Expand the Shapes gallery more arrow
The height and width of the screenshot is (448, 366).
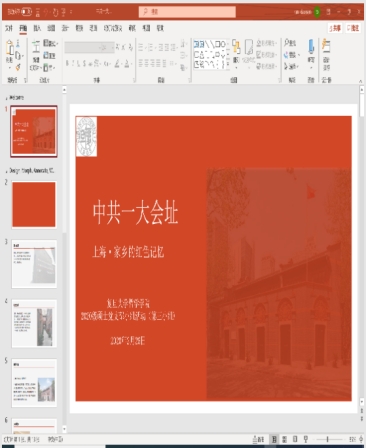[x=228, y=65]
